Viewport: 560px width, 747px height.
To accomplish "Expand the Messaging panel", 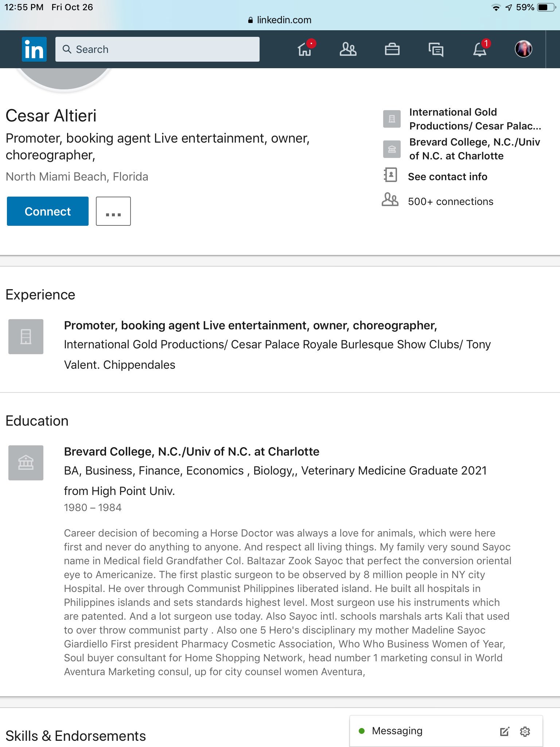I will click(397, 731).
